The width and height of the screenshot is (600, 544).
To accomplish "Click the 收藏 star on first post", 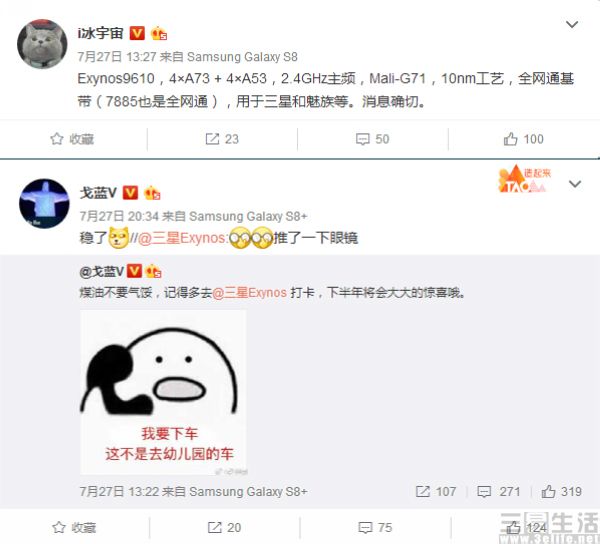I will coord(72,139).
